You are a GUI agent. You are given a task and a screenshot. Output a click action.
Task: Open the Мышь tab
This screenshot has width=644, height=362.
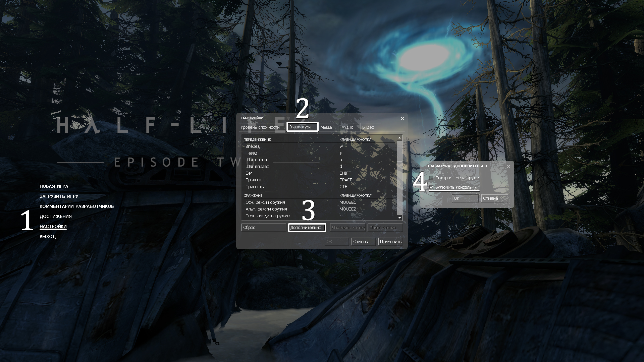(328, 127)
